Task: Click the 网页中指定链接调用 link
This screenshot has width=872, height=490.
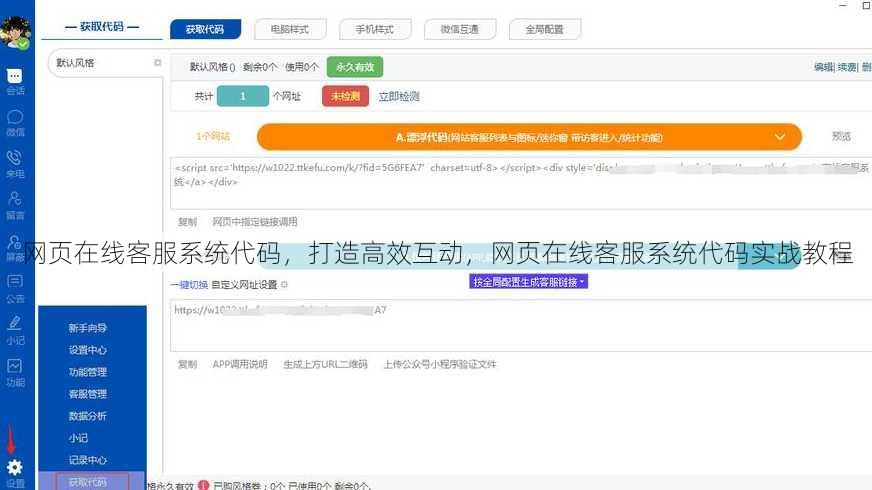Action: tap(255, 222)
